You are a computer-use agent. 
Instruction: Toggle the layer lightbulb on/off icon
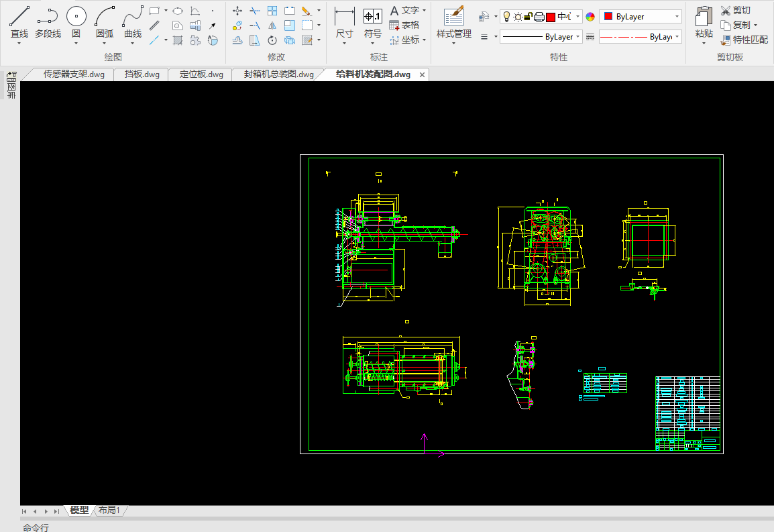[x=507, y=17]
